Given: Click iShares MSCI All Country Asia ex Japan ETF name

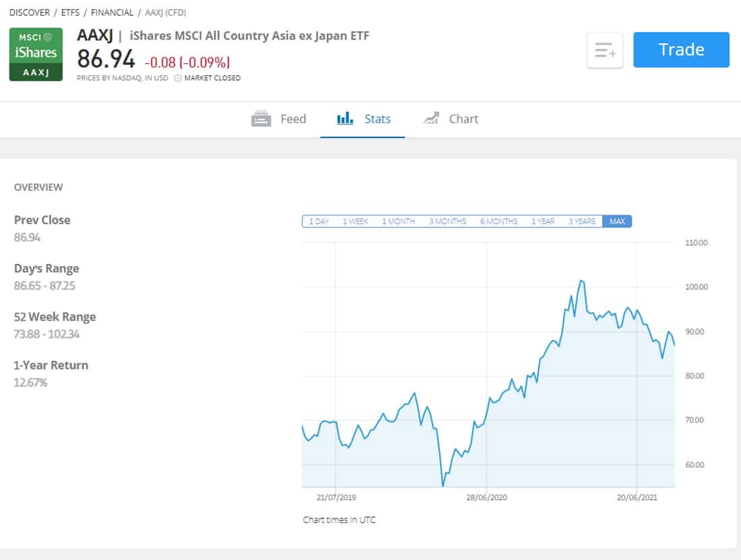Looking at the screenshot, I should click(249, 36).
